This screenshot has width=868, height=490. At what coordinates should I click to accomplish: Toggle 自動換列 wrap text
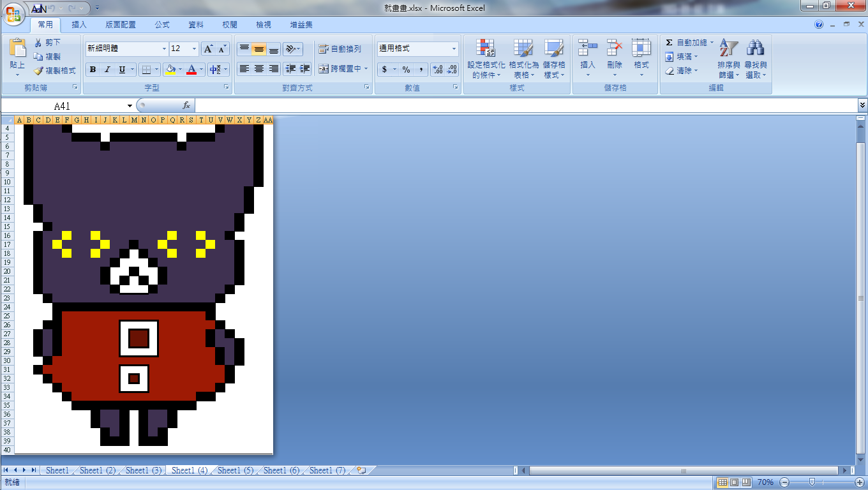click(340, 49)
